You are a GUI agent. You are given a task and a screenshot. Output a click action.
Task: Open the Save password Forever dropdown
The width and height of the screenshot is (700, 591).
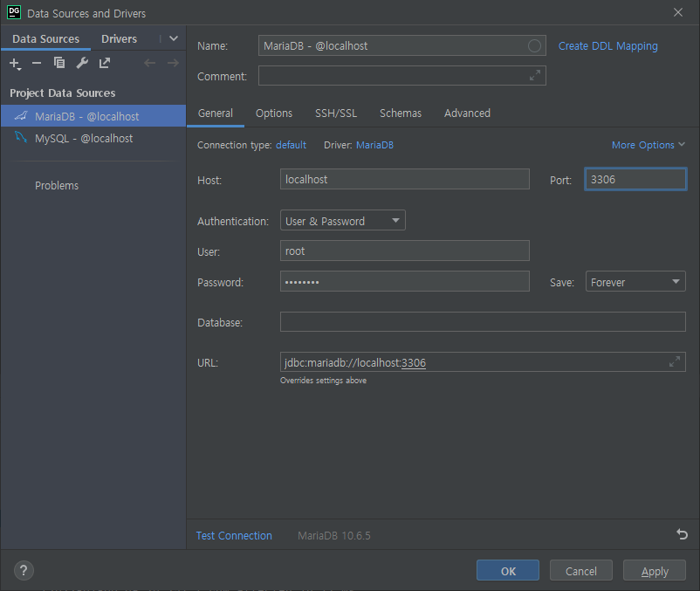tap(635, 282)
